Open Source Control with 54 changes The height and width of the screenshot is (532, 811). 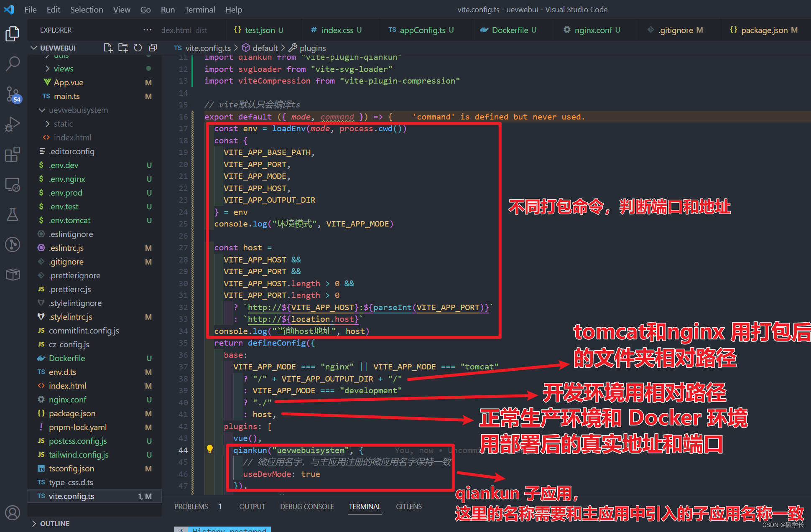(13, 94)
